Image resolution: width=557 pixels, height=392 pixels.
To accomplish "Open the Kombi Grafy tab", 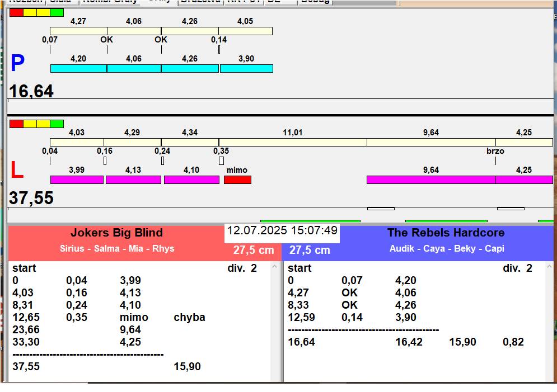I will [110, 2].
